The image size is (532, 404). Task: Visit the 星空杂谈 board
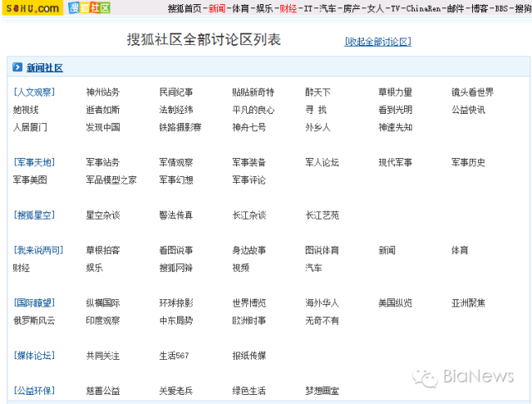tap(102, 215)
